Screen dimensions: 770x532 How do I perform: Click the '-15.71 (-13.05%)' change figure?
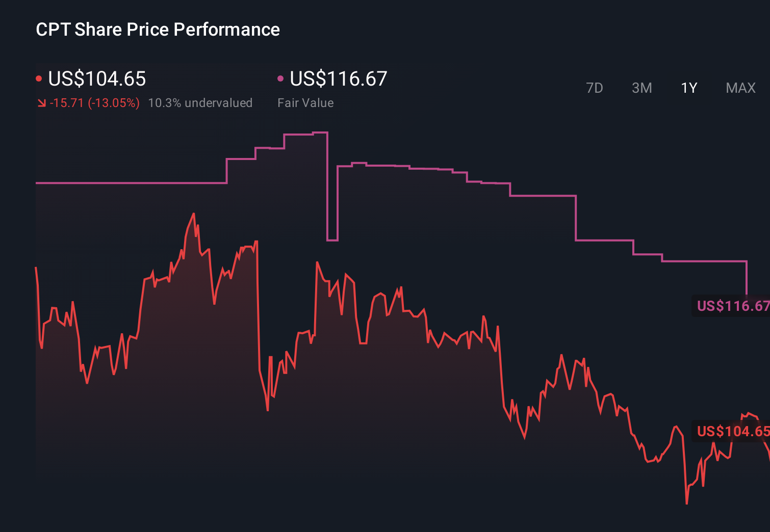(95, 103)
